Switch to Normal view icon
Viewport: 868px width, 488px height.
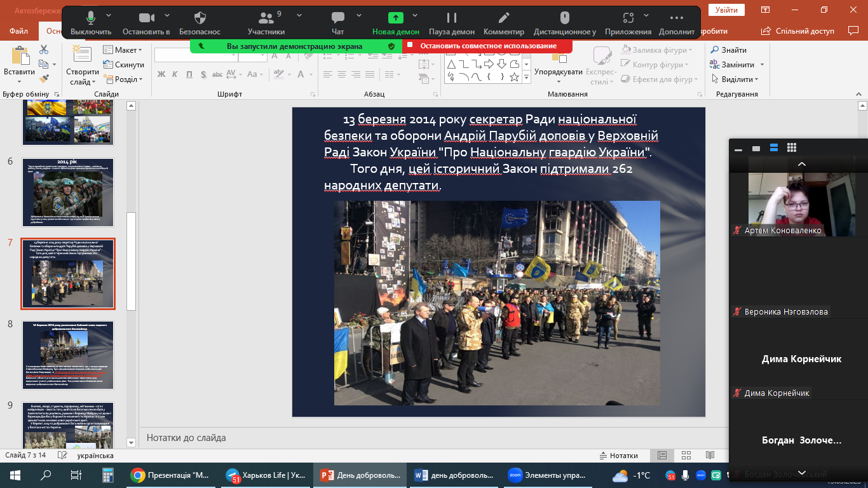tap(661, 456)
